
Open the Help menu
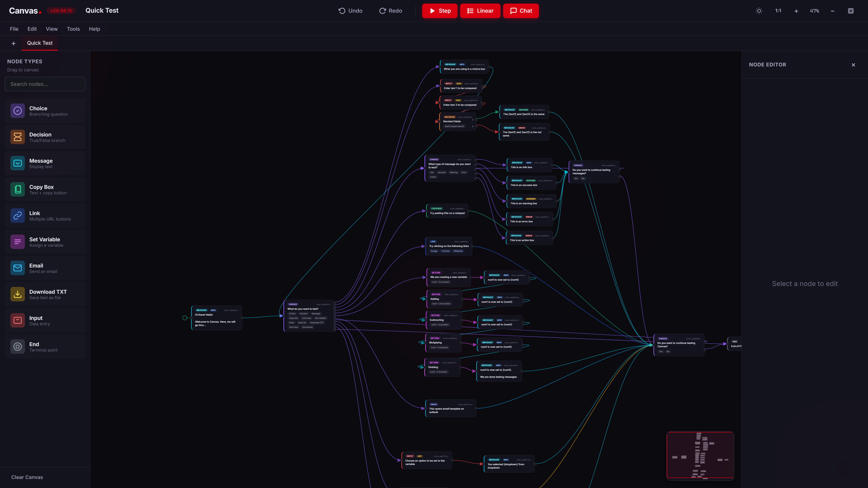tap(94, 29)
